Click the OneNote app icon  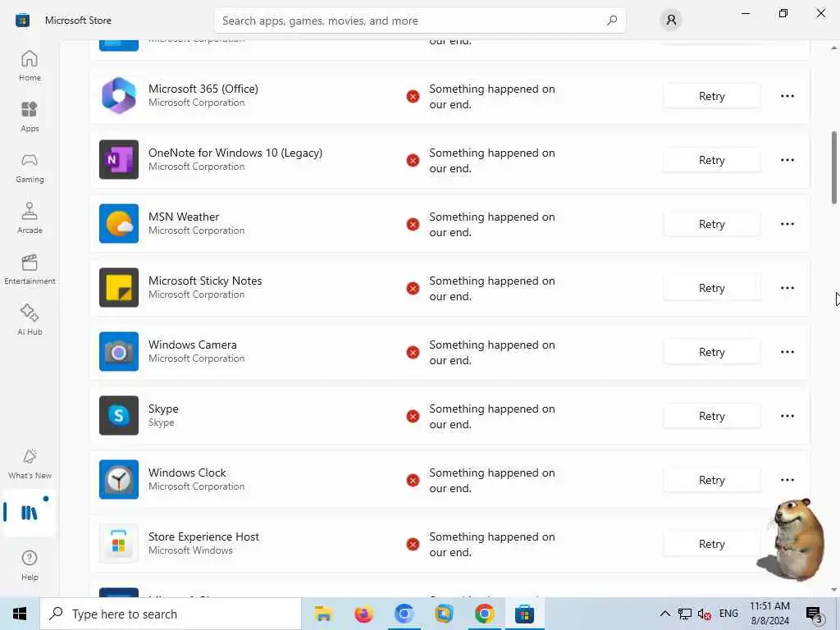click(119, 160)
